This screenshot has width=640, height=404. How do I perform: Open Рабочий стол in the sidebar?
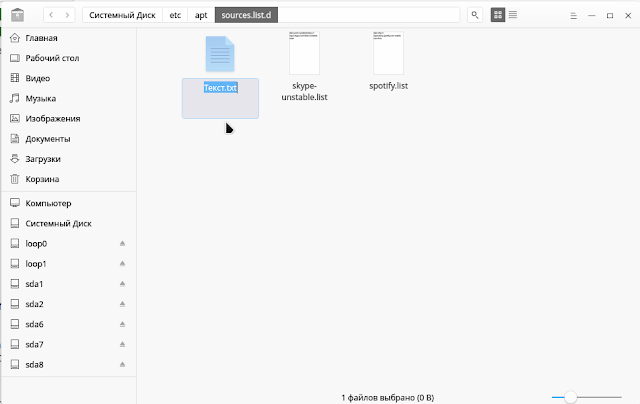[x=69, y=58]
